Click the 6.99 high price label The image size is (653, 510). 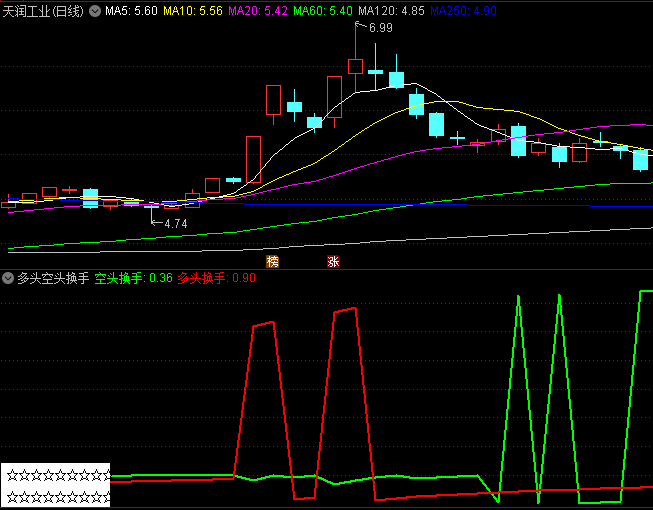click(381, 28)
